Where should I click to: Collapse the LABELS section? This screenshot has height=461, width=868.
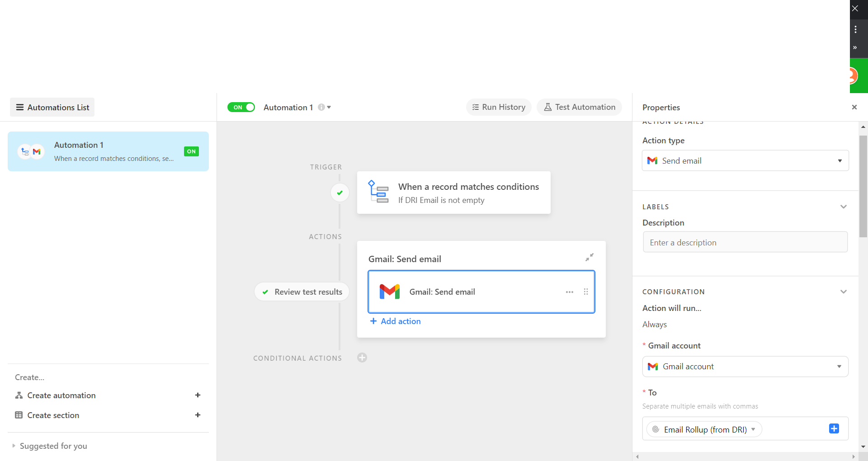844,207
